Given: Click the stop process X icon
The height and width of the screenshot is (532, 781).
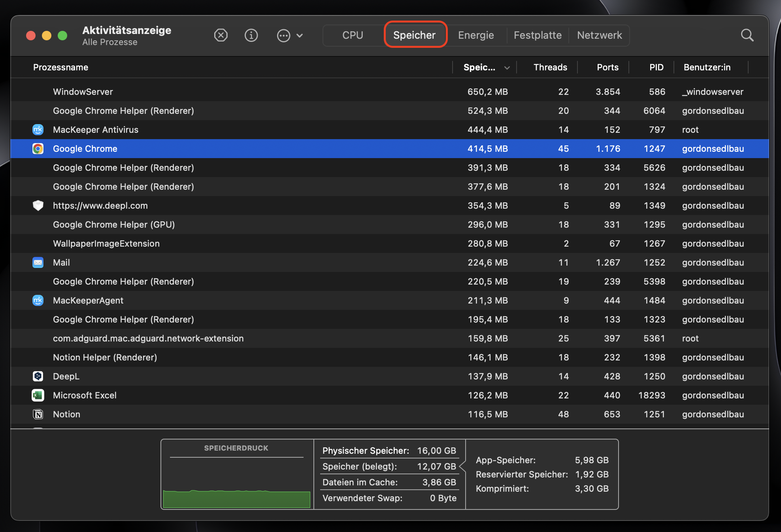Looking at the screenshot, I should [221, 35].
